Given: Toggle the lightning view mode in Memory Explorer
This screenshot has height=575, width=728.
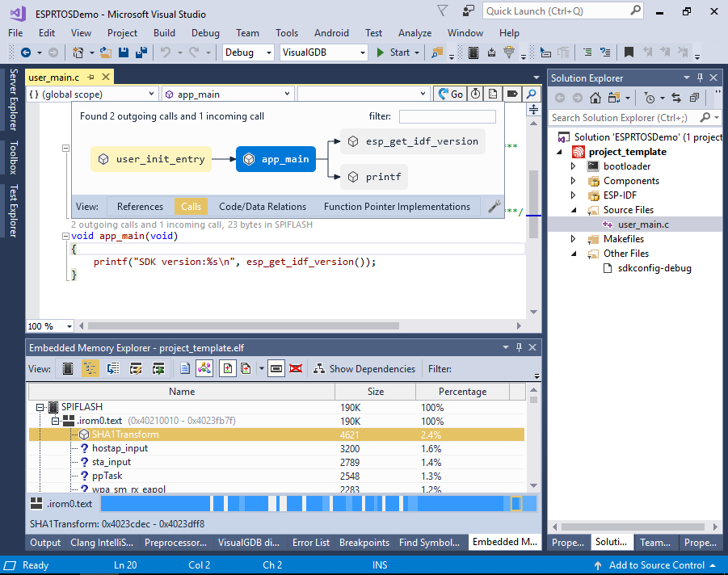Looking at the screenshot, I should coord(136,369).
